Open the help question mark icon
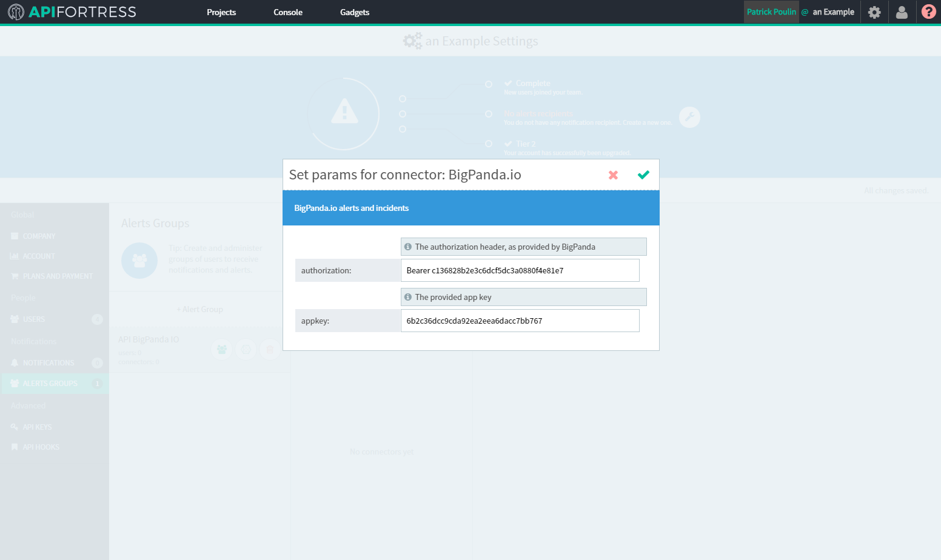The height and width of the screenshot is (560, 941). pos(928,12)
